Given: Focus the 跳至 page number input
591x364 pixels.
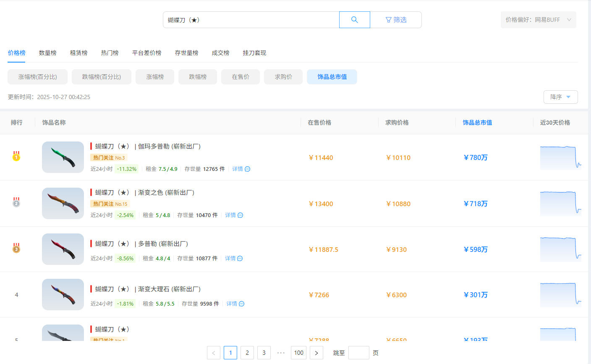Looking at the screenshot, I should 358,353.
